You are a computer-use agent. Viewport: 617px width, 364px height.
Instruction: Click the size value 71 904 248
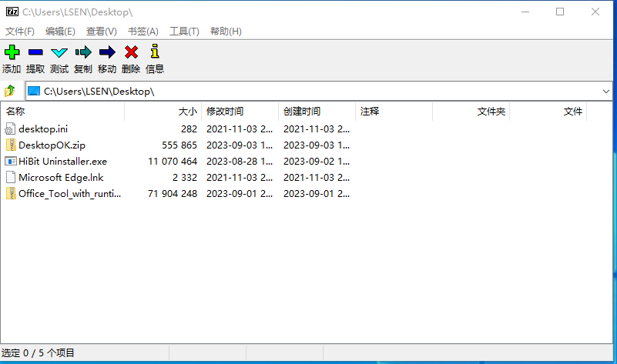pyautogui.click(x=173, y=193)
